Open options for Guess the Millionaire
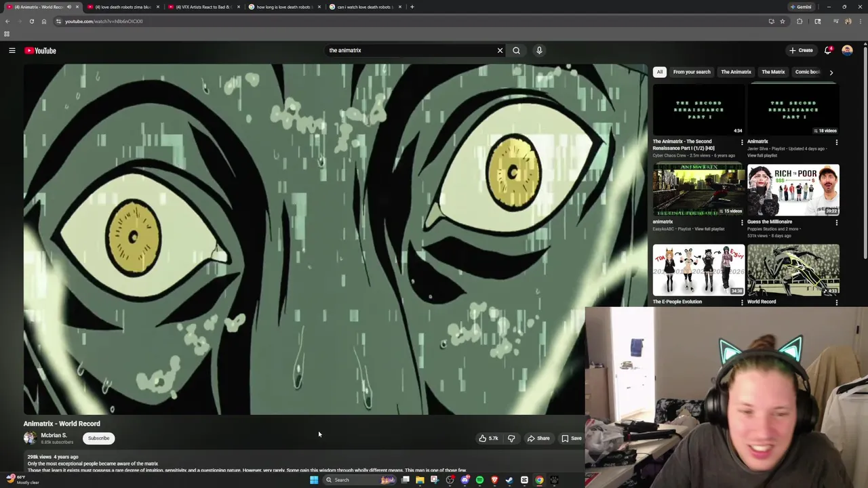Image resolution: width=868 pixels, height=488 pixels. click(x=836, y=222)
